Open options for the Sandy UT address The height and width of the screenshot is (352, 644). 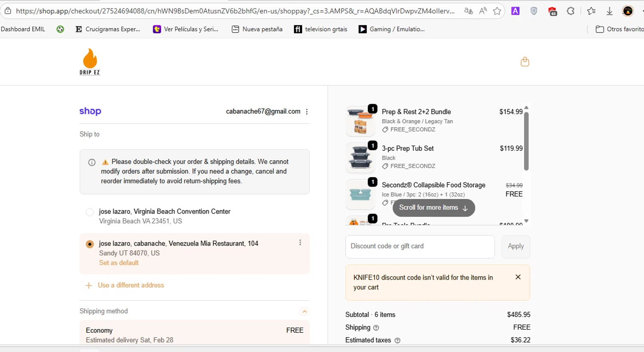[x=300, y=243]
